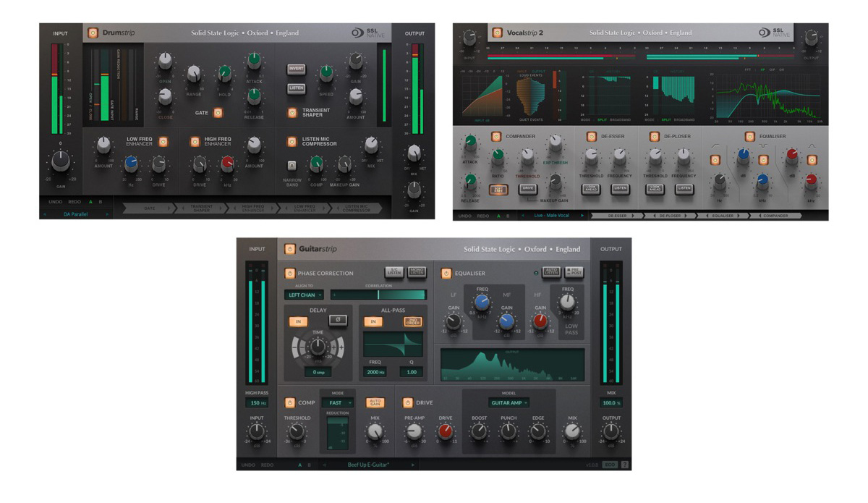
Task: Toggle All-Pass IN switch in Guitarstrip
Action: 373,321
